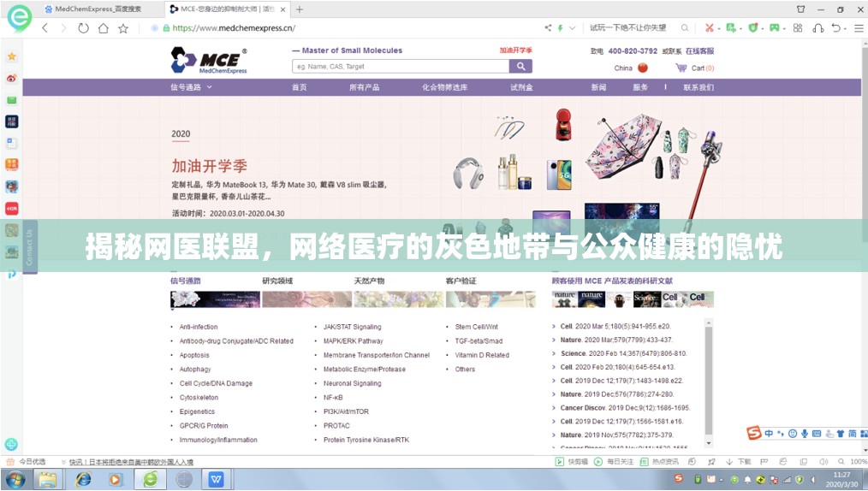868x491 pixels.
Task: Click the publications list scrollbar down arrow
Action: point(709,443)
